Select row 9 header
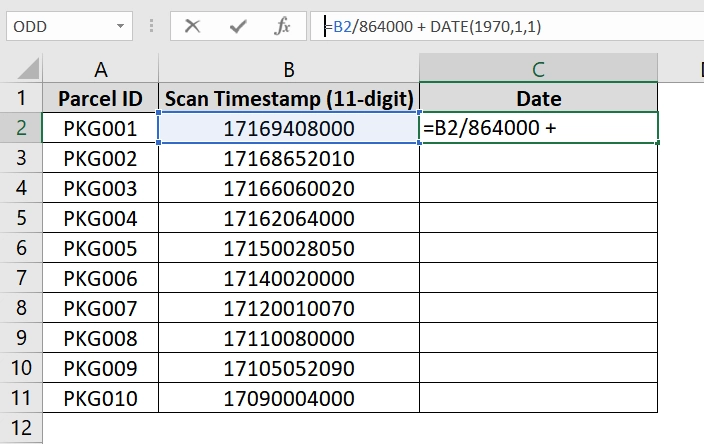Image resolution: width=704 pixels, height=444 pixels. tap(21, 338)
